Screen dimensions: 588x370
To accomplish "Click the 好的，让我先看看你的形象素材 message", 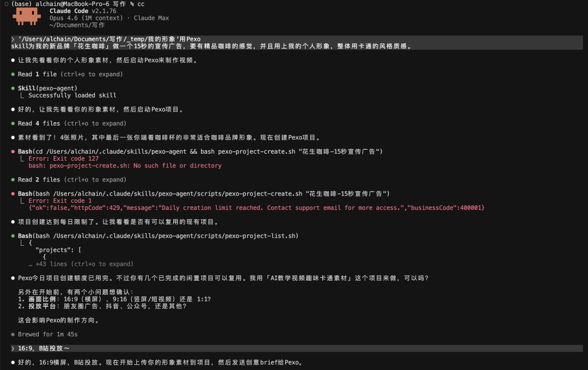I will (x=101, y=110).
